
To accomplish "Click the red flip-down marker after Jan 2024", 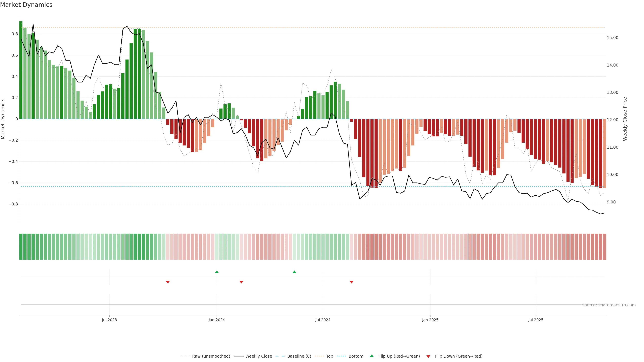I will click(x=241, y=282).
